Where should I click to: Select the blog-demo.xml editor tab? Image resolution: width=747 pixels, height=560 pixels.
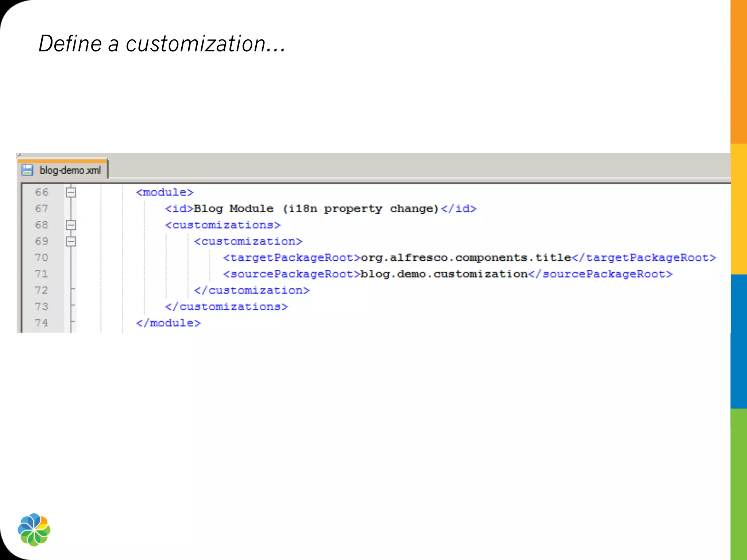[62, 169]
